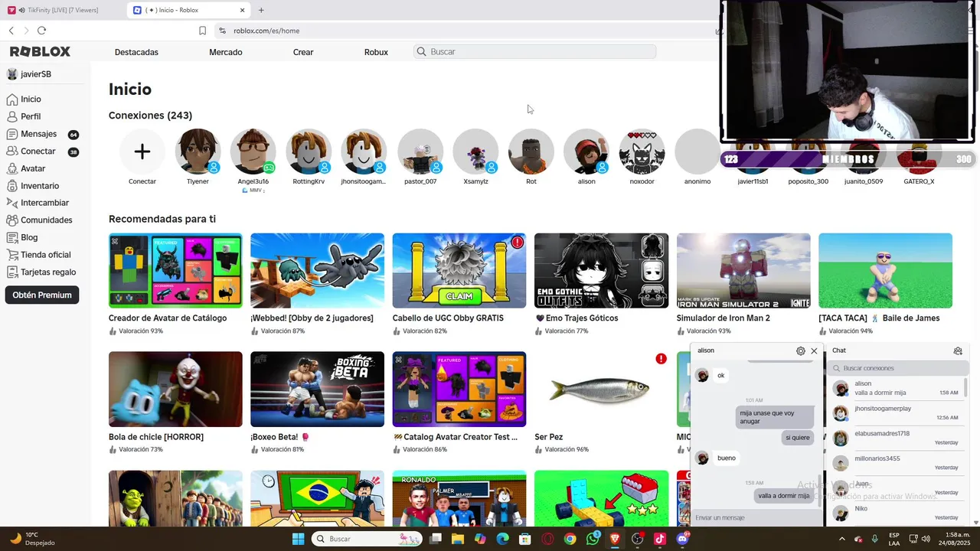This screenshot has width=980, height=551.
Task: Open the Destacadas menu
Action: pos(136,52)
